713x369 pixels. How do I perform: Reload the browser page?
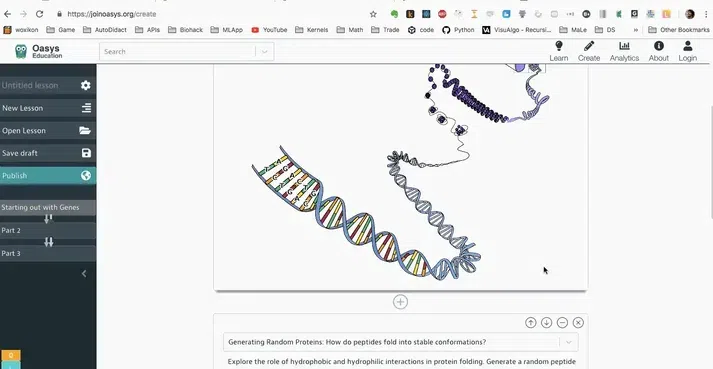(39, 14)
